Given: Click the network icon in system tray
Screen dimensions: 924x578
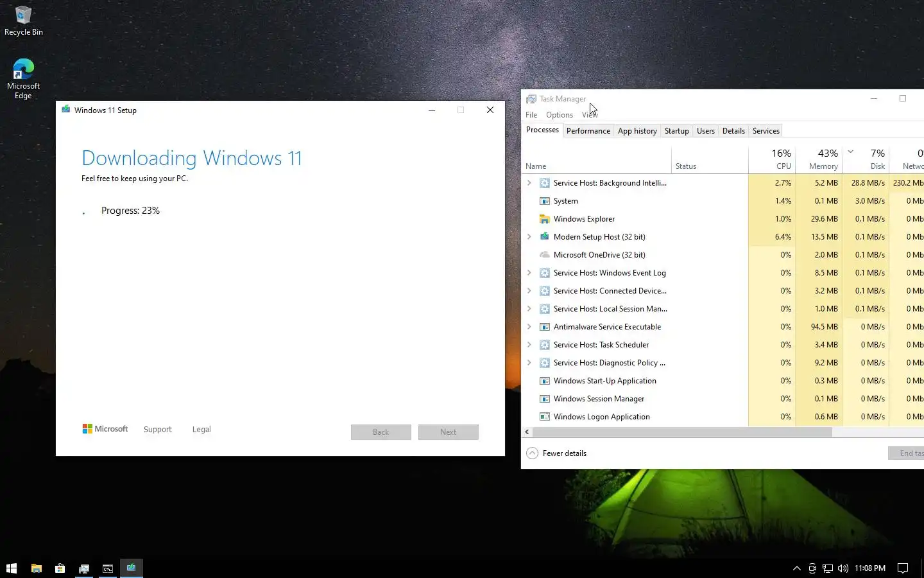Looking at the screenshot, I should coord(828,568).
